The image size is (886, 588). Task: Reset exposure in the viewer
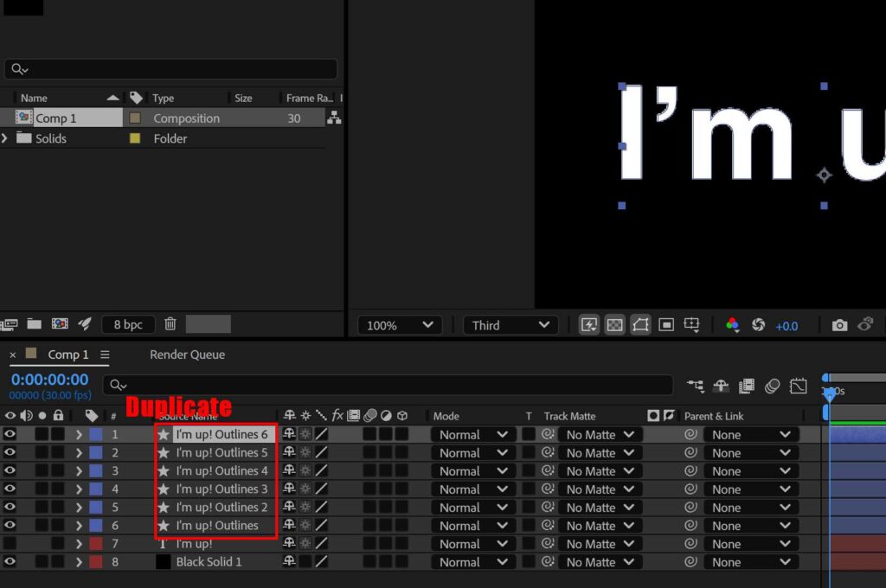[758, 325]
